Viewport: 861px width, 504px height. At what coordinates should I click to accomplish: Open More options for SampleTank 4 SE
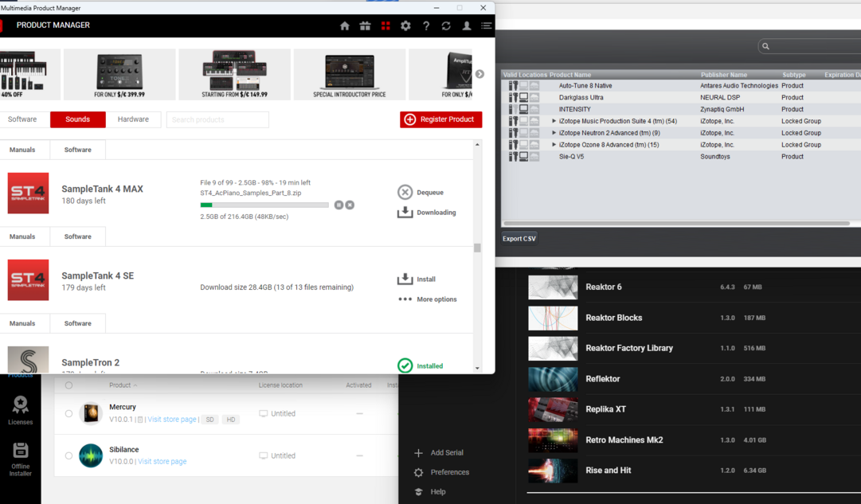[427, 299]
